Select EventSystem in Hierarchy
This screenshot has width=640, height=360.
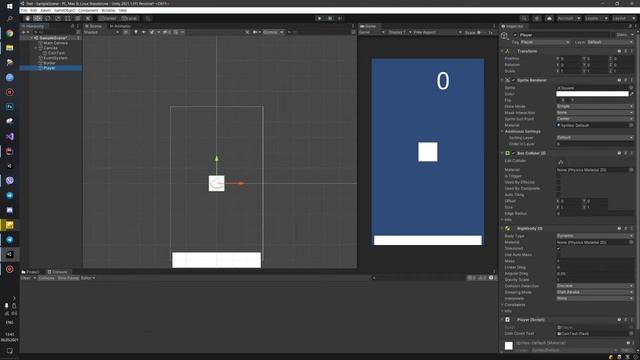56,58
